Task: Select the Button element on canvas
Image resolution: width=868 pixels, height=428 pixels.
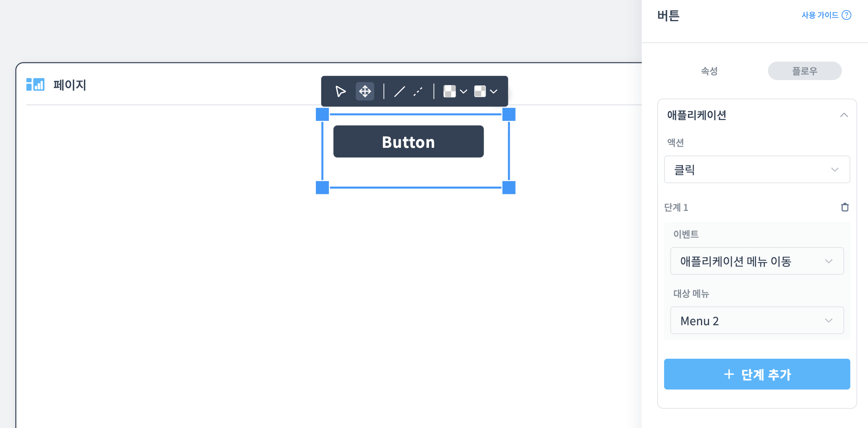Action: 408,142
